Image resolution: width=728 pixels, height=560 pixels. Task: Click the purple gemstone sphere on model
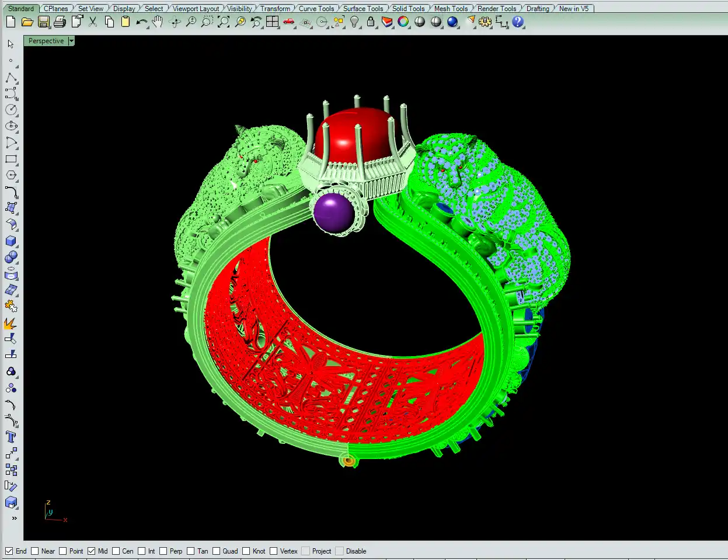[333, 211]
